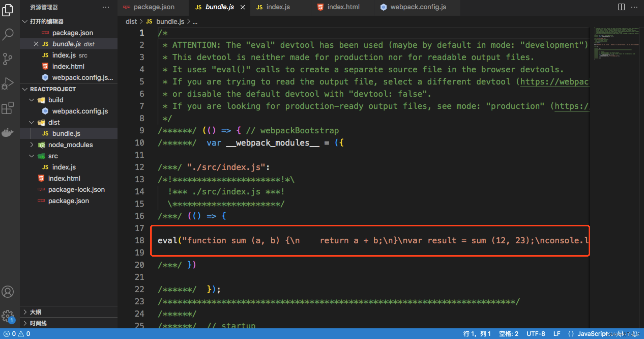Open editor more actions ellipsis menu
Screen dimensions: 644x339
coord(634,7)
